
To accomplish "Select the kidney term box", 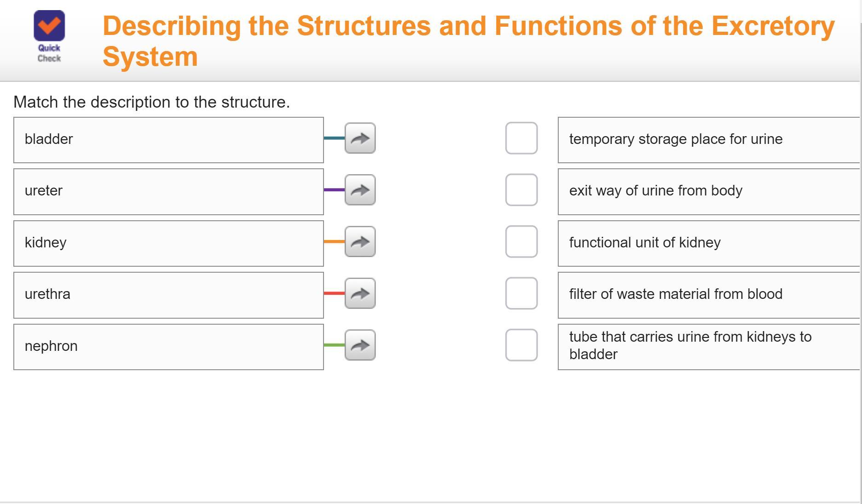I will point(168,243).
